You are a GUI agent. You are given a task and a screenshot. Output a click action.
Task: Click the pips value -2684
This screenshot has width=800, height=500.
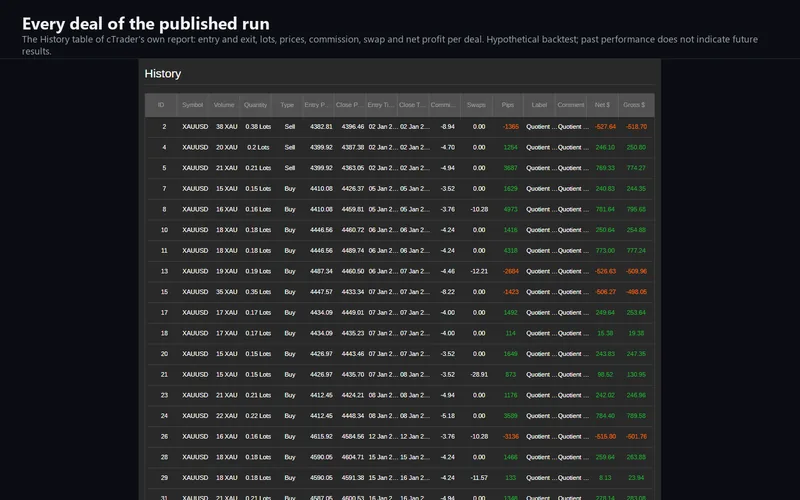coord(511,271)
